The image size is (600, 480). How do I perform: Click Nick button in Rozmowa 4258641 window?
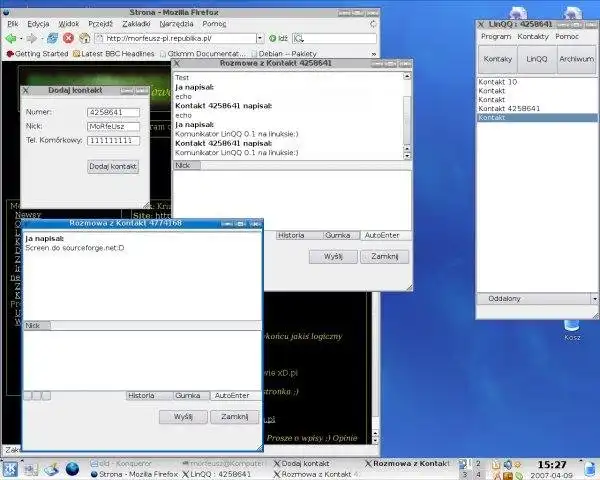(187, 165)
